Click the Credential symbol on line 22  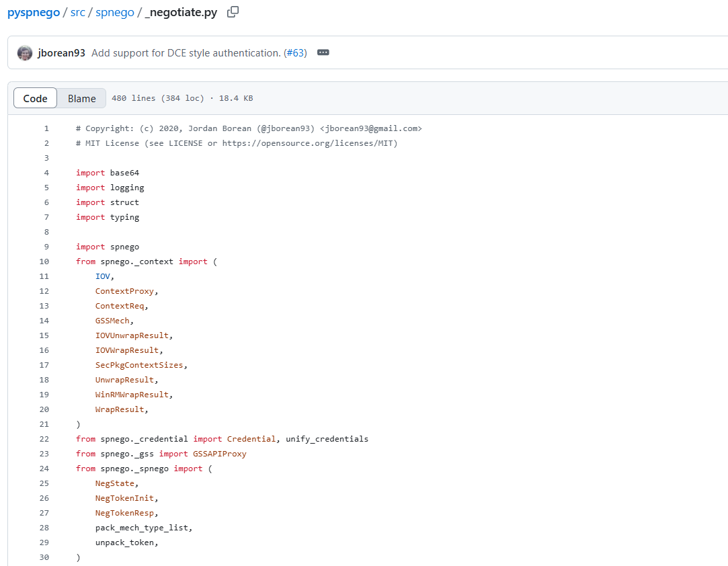pos(251,439)
